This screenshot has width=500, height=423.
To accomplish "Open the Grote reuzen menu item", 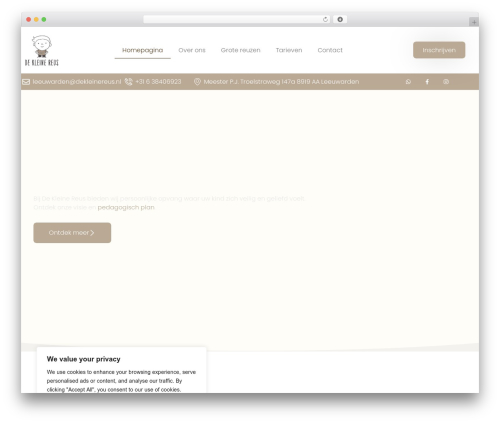I will click(240, 50).
